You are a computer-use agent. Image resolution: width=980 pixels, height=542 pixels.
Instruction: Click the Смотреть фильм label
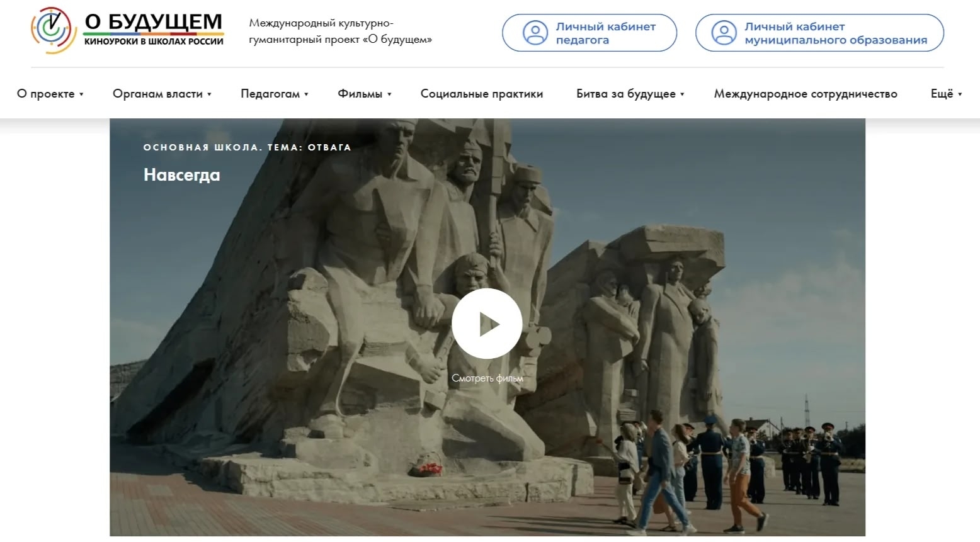click(487, 378)
